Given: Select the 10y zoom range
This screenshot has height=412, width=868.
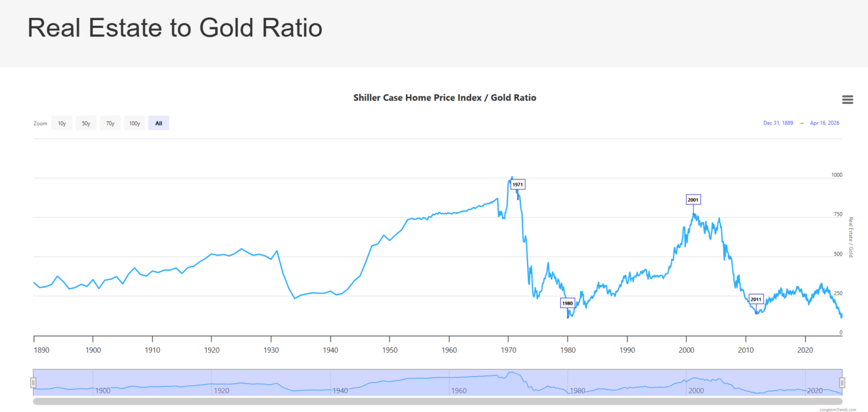Looking at the screenshot, I should pos(62,123).
